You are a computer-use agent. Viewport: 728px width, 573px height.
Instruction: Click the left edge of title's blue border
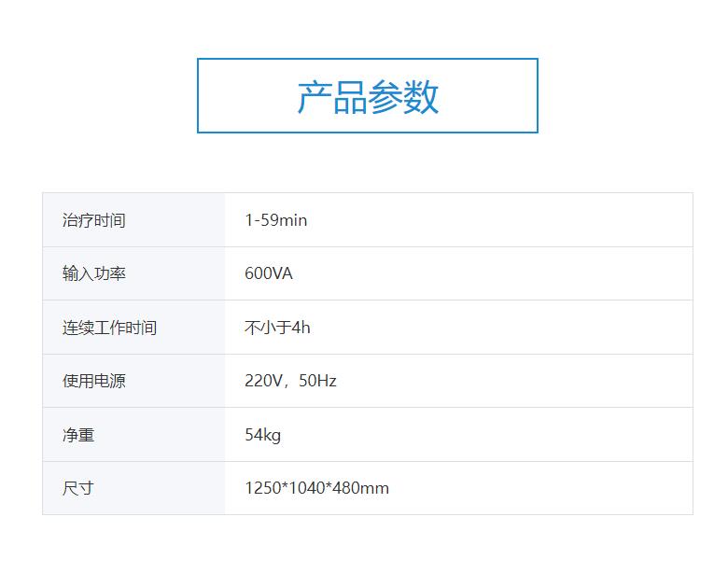(x=198, y=96)
